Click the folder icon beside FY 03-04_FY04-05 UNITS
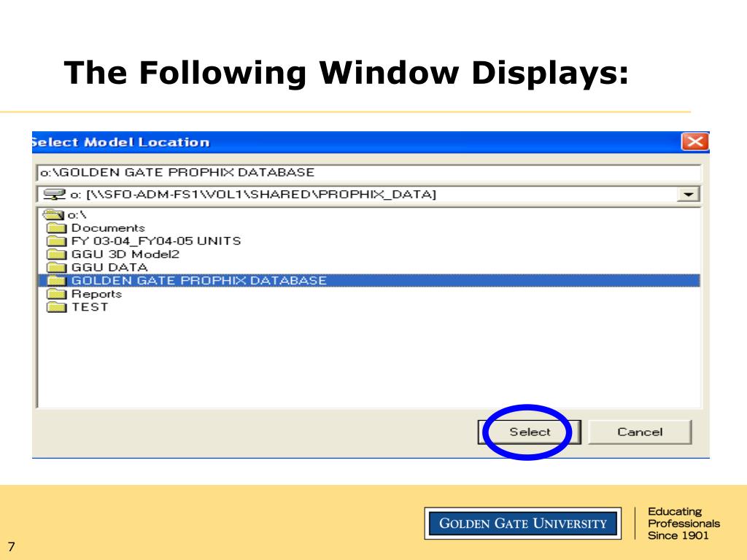 [56, 241]
